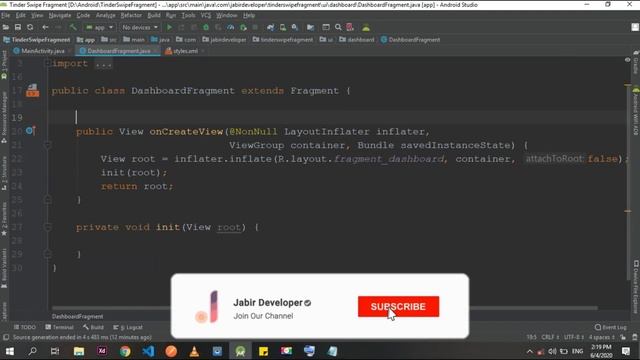Open Chrome from the Windows taskbar

[x=125, y=351]
